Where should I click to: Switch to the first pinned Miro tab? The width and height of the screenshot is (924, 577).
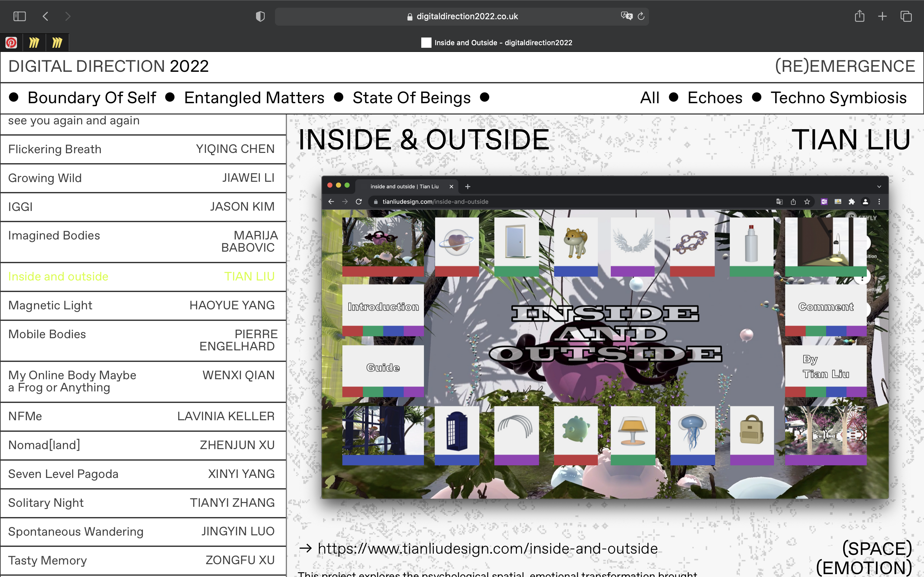[34, 42]
